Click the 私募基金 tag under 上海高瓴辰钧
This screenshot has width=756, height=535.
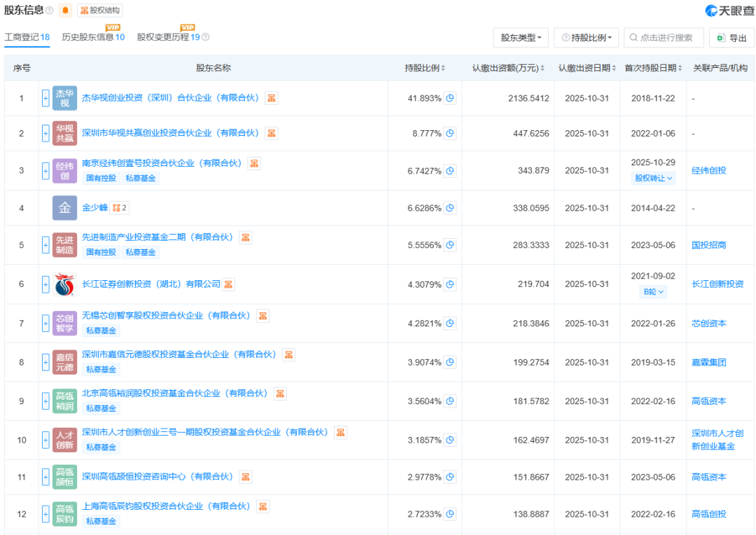tap(101, 522)
